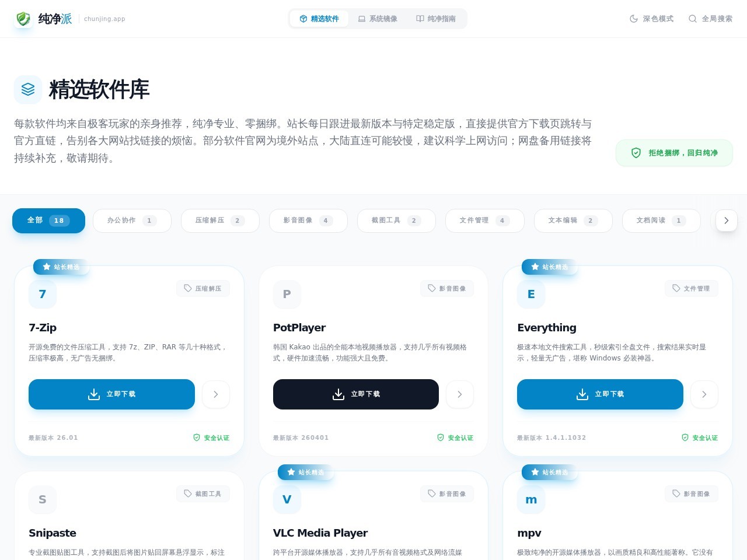Select the 全部 category filter
Viewport: 747px width, 560px height.
(48, 220)
